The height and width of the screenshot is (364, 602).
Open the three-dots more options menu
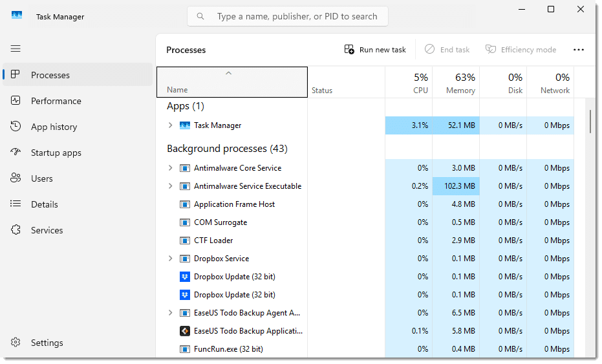click(578, 50)
